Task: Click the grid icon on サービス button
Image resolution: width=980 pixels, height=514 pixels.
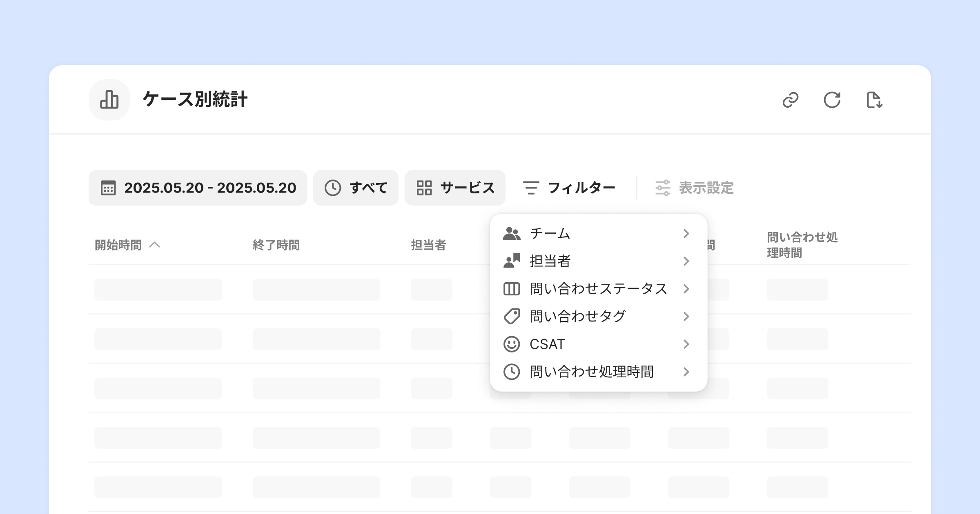Action: coord(424,188)
